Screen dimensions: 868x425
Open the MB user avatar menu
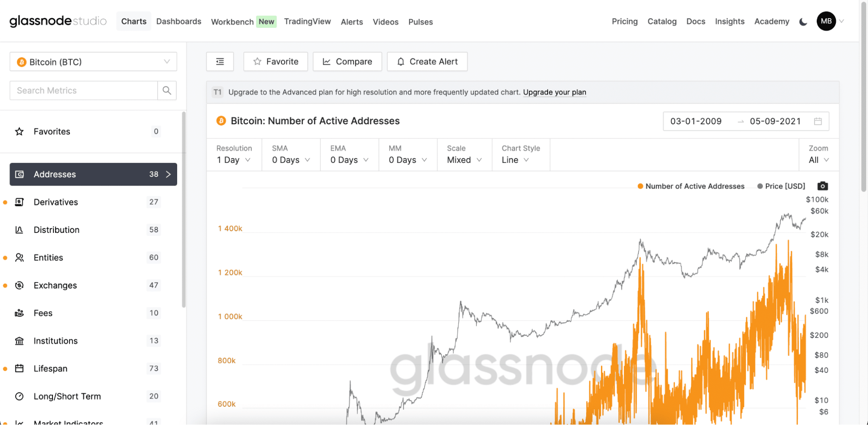click(826, 21)
